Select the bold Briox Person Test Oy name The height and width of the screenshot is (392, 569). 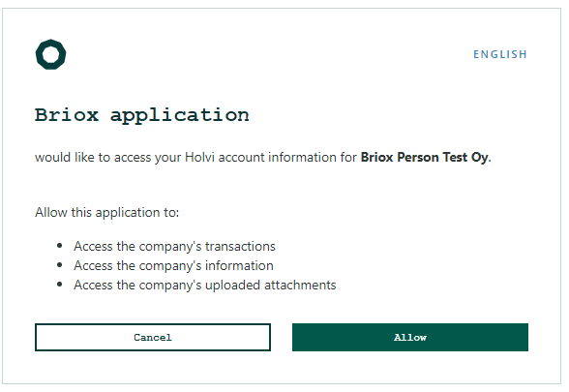point(425,157)
